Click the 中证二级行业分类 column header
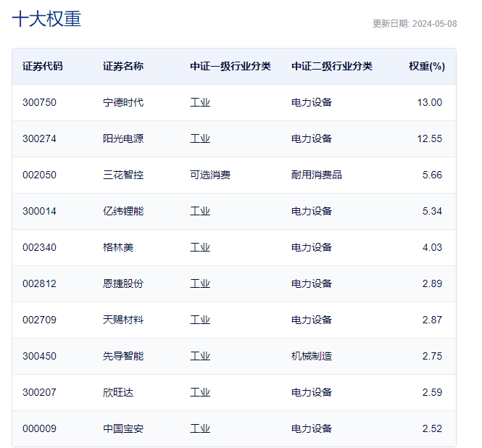 [332, 66]
